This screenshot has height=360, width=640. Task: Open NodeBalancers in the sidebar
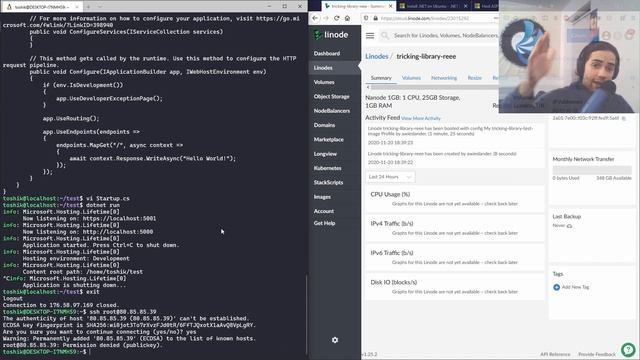point(331,111)
